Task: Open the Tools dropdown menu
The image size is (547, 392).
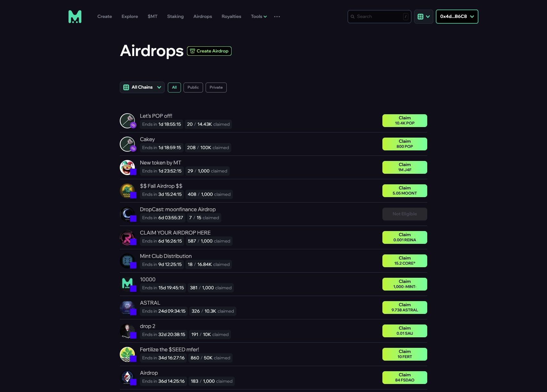Action: pyautogui.click(x=259, y=17)
